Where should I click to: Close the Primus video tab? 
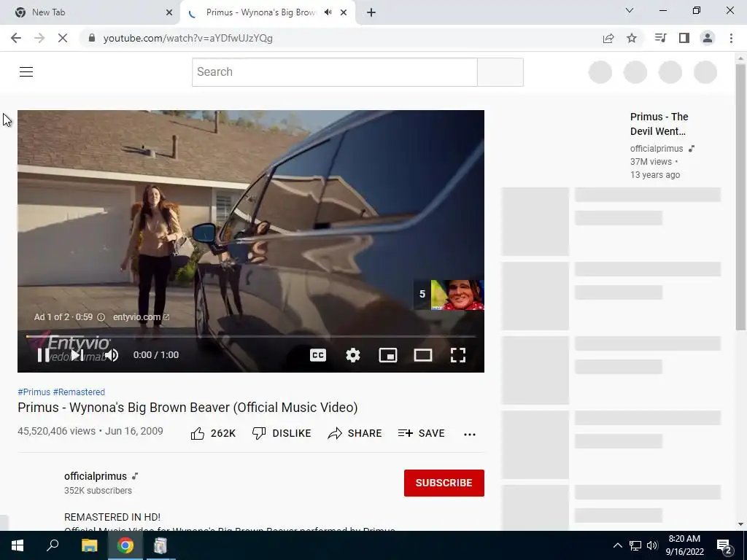344,12
